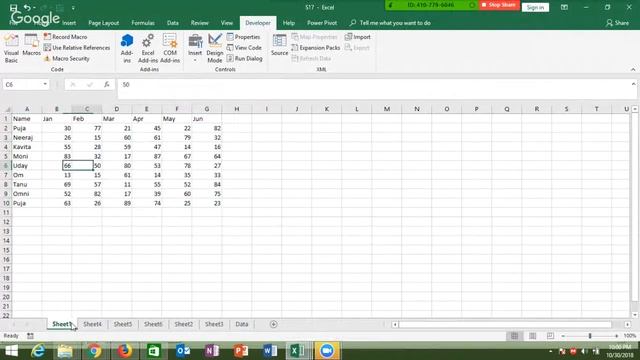The image size is (640, 360).
Task: Select all cells with corner triangle
Action: (7, 109)
